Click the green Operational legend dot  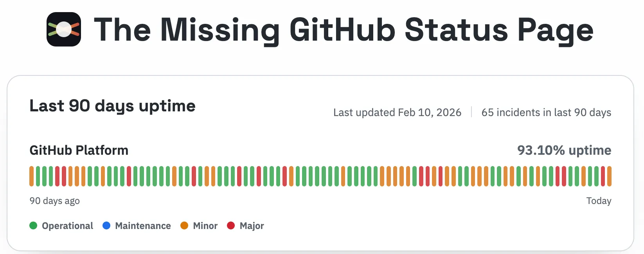point(33,225)
